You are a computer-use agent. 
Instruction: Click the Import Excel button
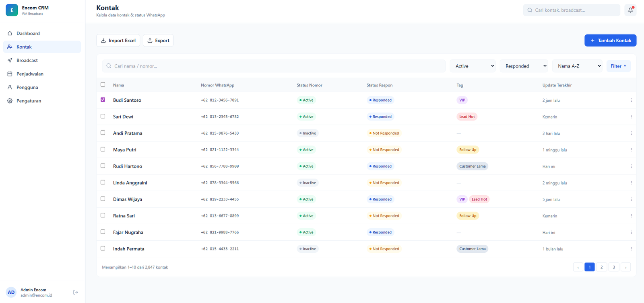click(x=118, y=41)
